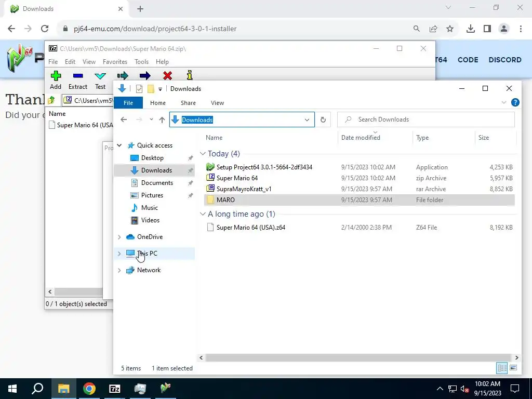Switch to the Share ribbon tab
The height and width of the screenshot is (399, 532).
188,103
